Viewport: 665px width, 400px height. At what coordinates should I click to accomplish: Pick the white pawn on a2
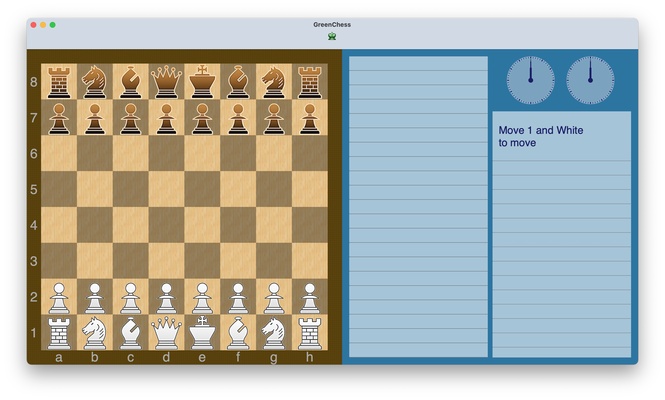point(59,298)
